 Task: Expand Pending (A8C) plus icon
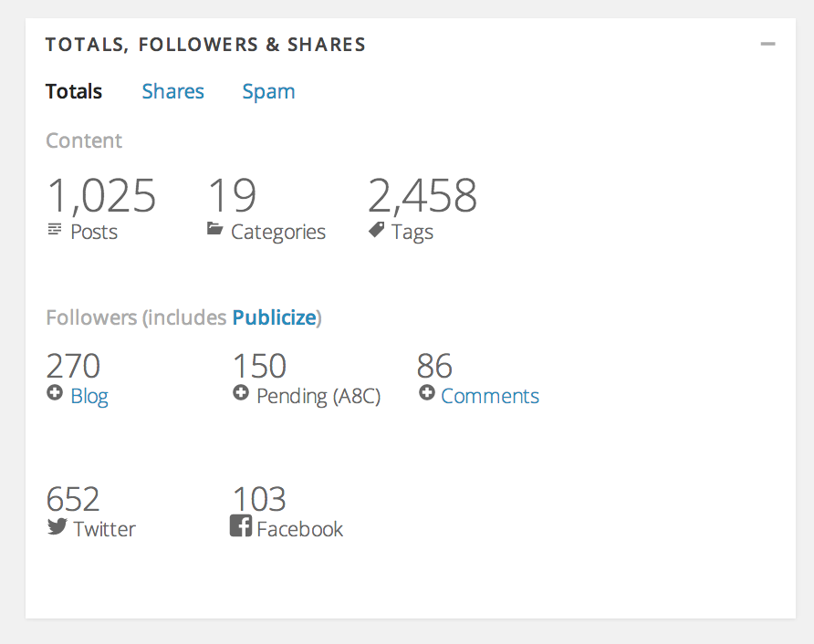click(241, 393)
